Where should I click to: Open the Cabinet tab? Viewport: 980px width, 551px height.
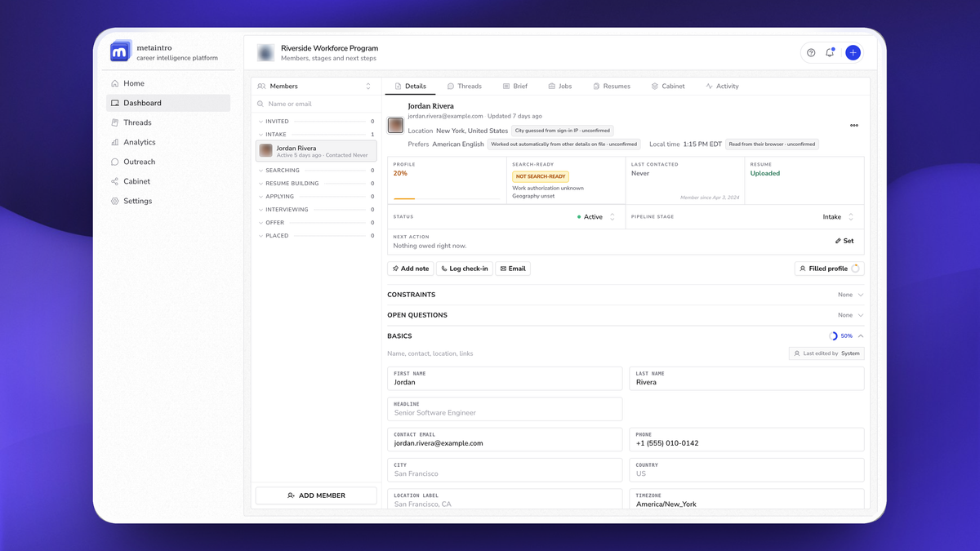(x=668, y=86)
